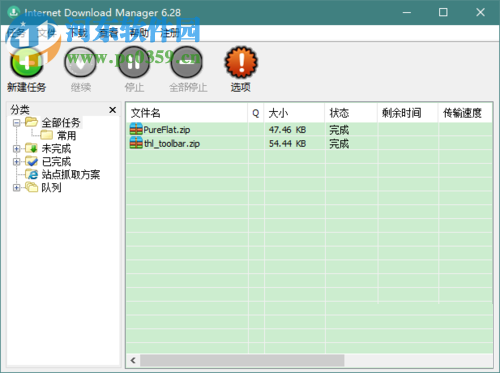Click the Stop All (全部停止) toolbar button
500x373 pixels.
188,70
